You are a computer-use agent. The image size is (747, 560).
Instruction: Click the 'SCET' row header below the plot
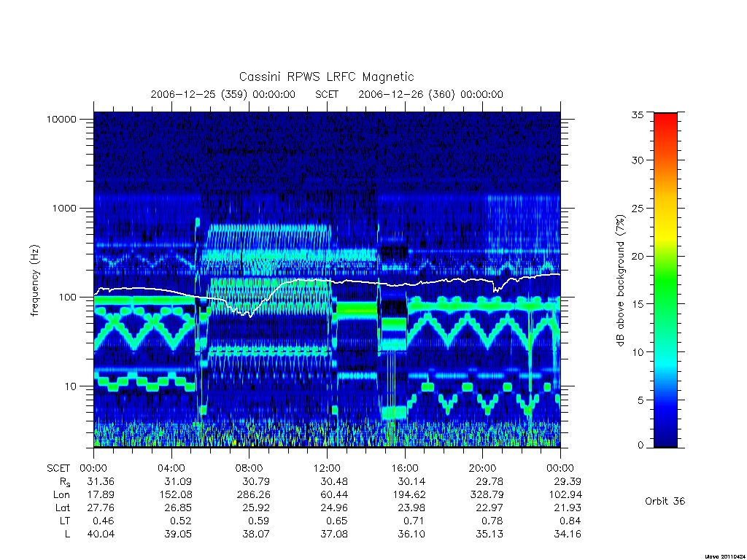[x=58, y=468]
